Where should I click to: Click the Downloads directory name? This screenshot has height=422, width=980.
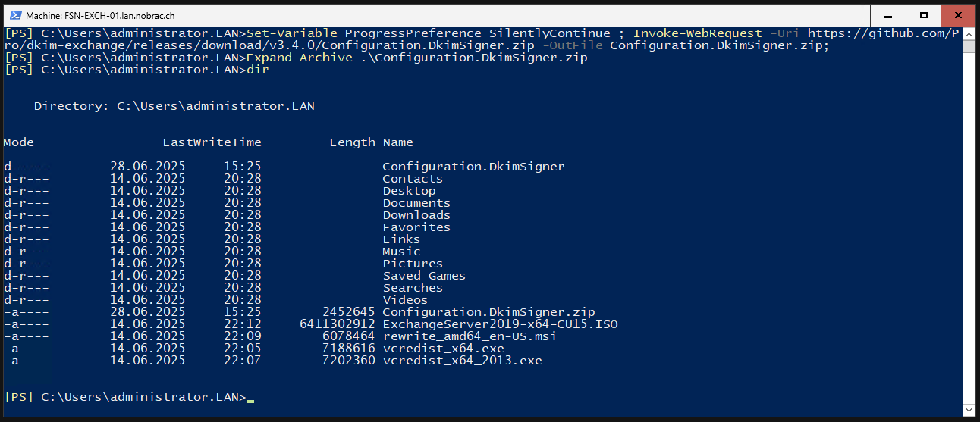coord(416,215)
